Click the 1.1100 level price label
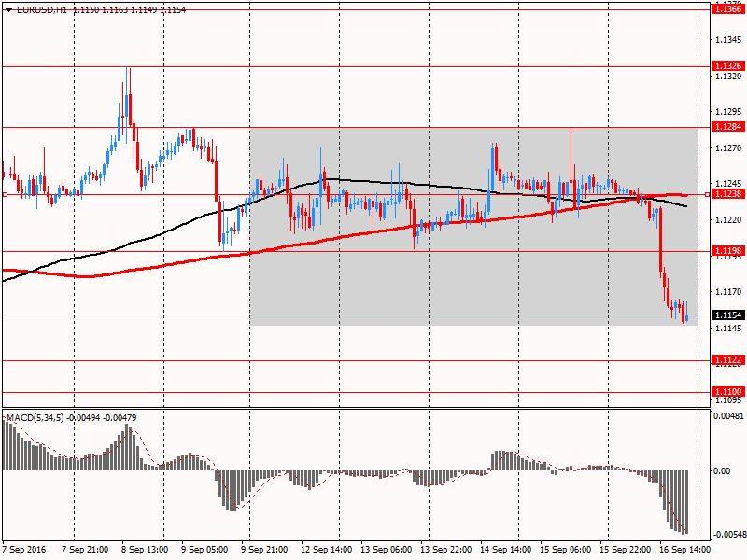 pos(726,391)
